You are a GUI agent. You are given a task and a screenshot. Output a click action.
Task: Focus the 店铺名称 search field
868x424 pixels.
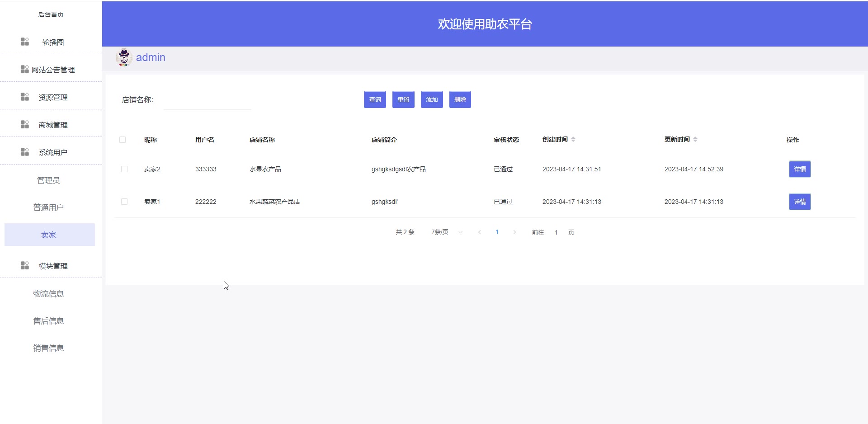(208, 100)
